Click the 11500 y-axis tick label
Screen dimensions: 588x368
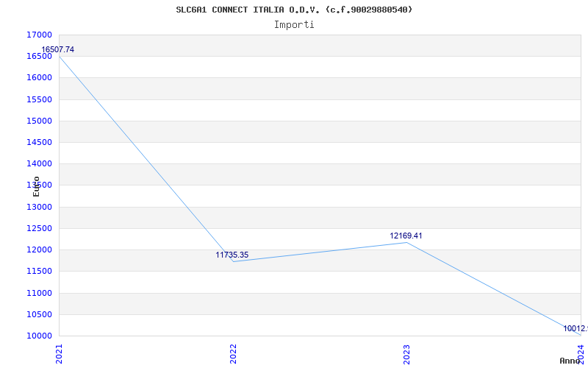(x=39, y=271)
